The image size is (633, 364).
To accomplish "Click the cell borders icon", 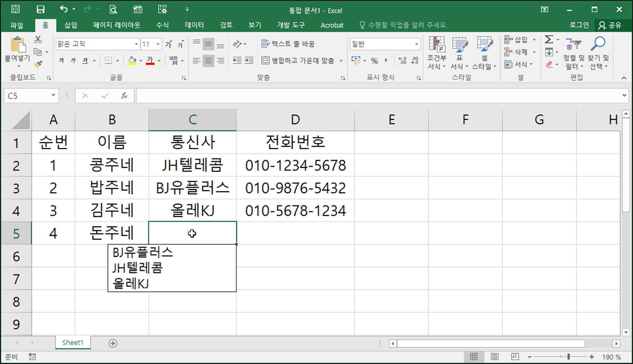I will (108, 61).
